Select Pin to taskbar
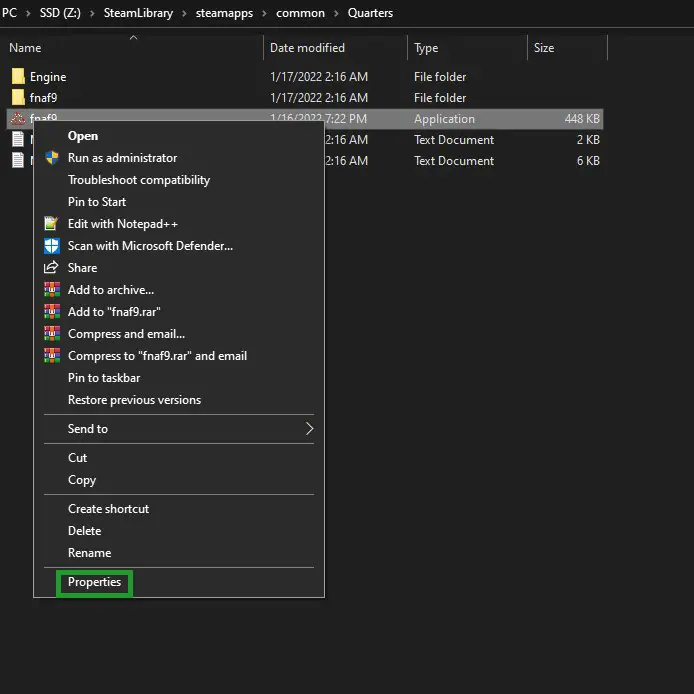Viewport: 694px width, 694px height. coord(104,378)
